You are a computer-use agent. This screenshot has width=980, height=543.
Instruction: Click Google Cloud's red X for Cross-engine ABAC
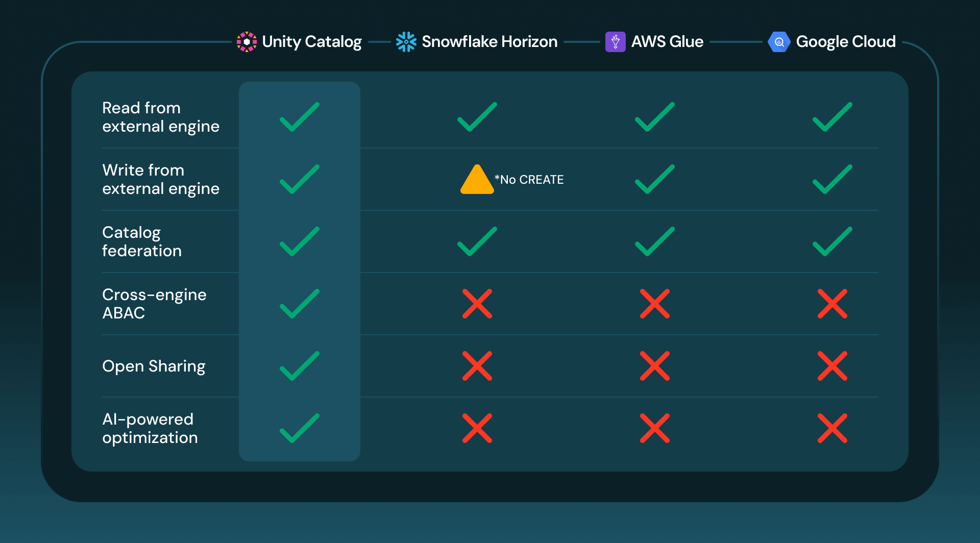click(832, 304)
